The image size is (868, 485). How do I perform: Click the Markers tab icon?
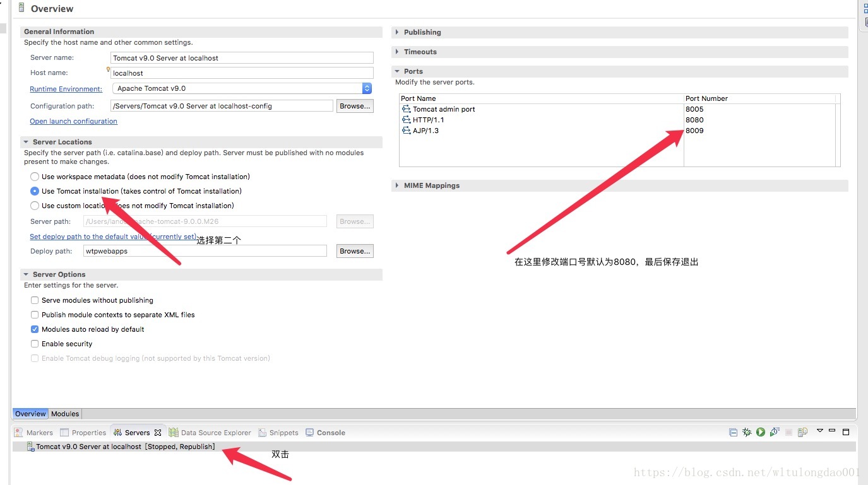coord(18,433)
